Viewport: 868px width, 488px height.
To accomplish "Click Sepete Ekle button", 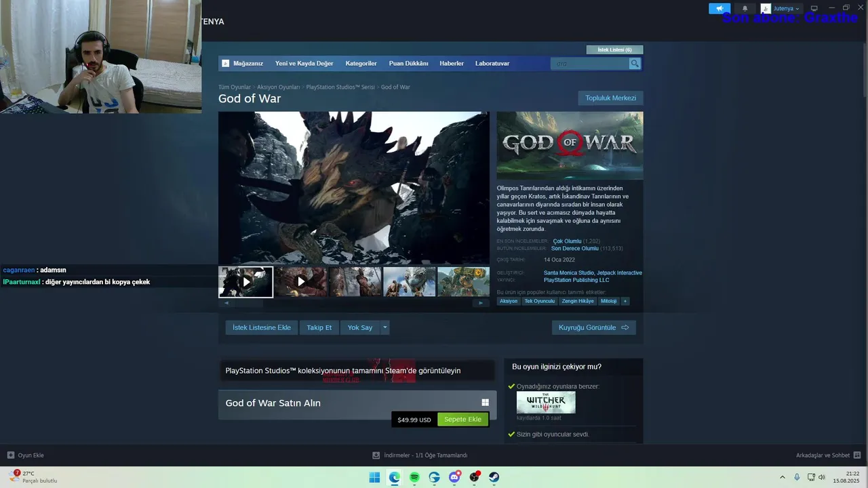I will coord(462,420).
